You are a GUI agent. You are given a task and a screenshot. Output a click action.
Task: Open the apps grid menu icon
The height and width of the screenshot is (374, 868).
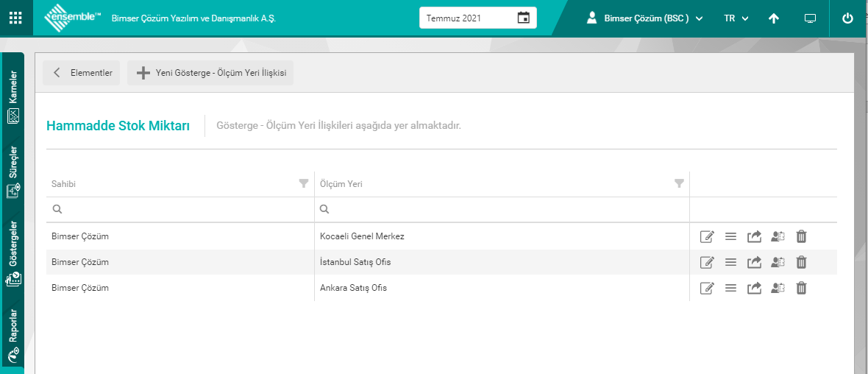click(x=15, y=18)
